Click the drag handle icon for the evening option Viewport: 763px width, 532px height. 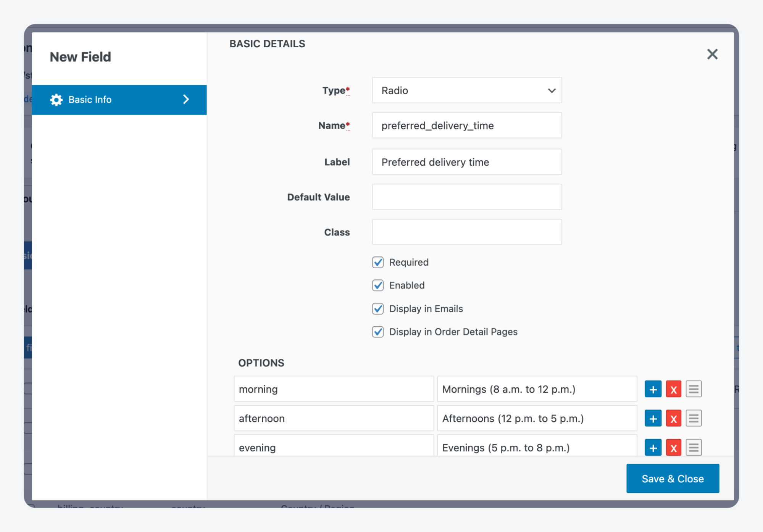(x=694, y=447)
